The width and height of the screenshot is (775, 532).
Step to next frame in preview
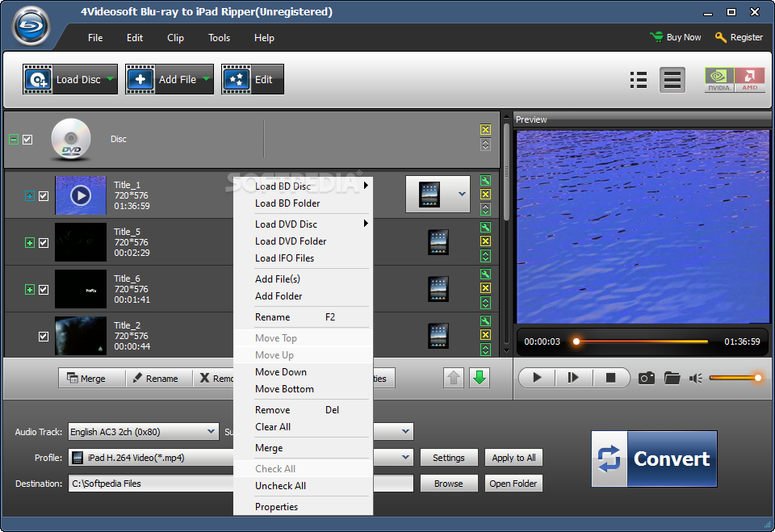click(573, 378)
